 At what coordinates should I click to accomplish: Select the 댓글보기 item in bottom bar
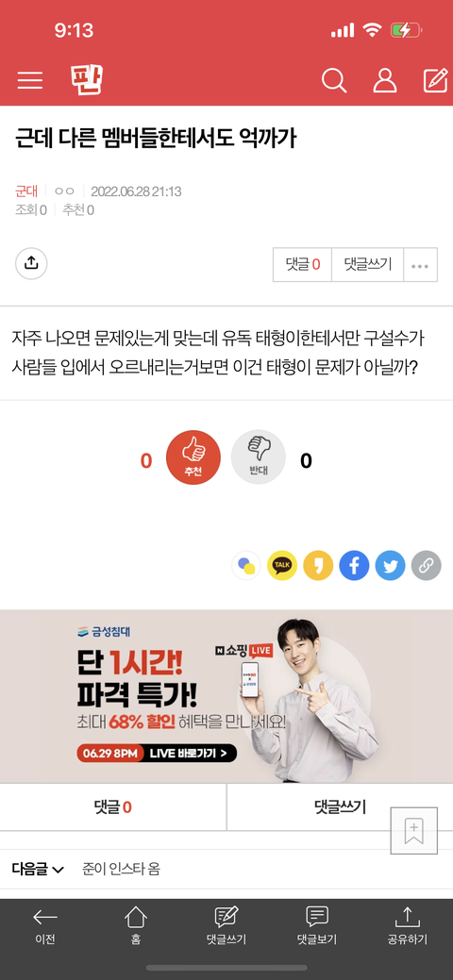click(316, 926)
